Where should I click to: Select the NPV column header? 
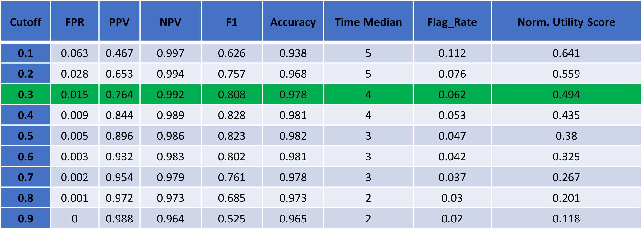(x=170, y=22)
